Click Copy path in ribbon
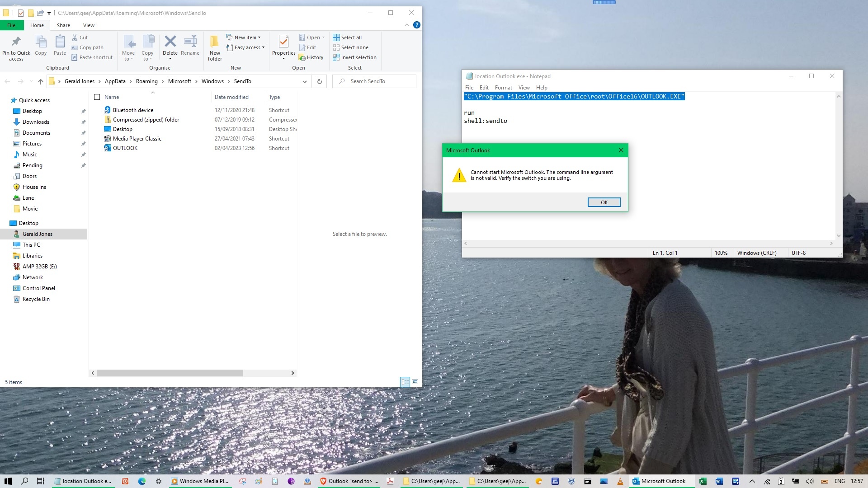 pyautogui.click(x=87, y=47)
